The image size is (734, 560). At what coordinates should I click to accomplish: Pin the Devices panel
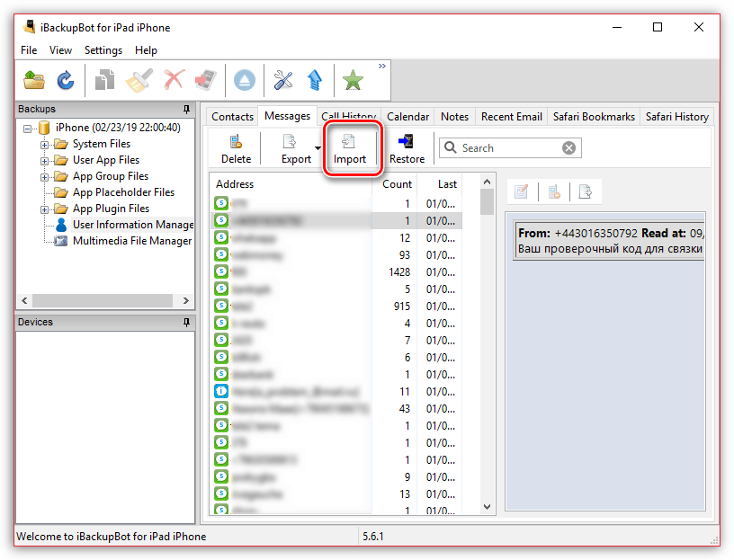pos(186,323)
